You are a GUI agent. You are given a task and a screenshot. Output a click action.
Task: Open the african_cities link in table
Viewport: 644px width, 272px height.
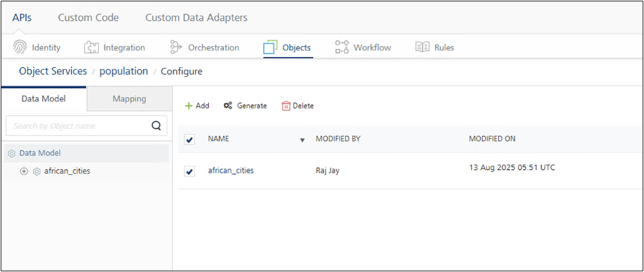231,170
